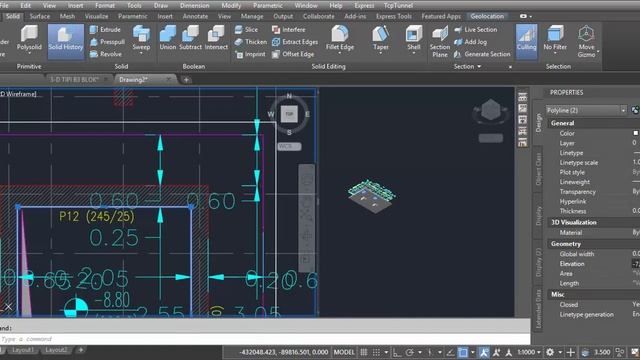The width and height of the screenshot is (640, 360).
Task: Expand the Section panel dropdown arrow
Action: coord(479,67)
